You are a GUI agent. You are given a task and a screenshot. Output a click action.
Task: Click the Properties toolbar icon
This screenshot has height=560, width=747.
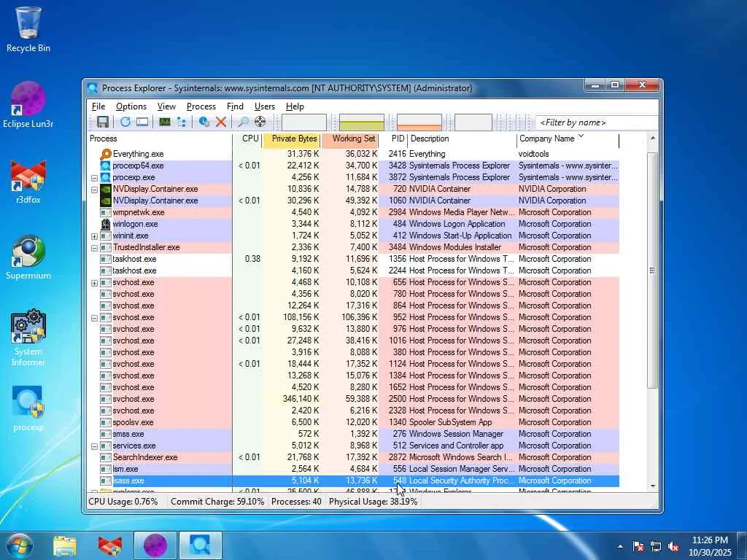click(x=204, y=122)
